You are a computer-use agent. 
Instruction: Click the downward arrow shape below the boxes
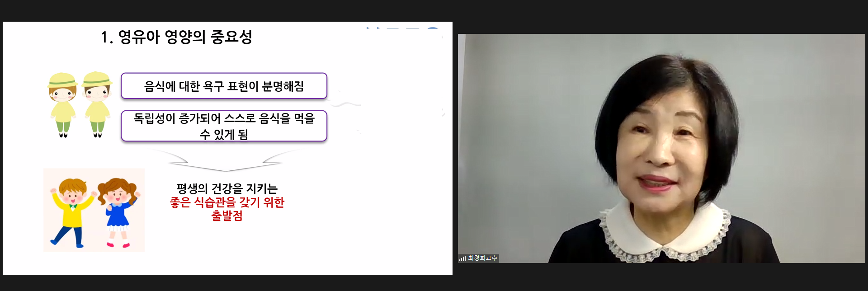[225, 160]
